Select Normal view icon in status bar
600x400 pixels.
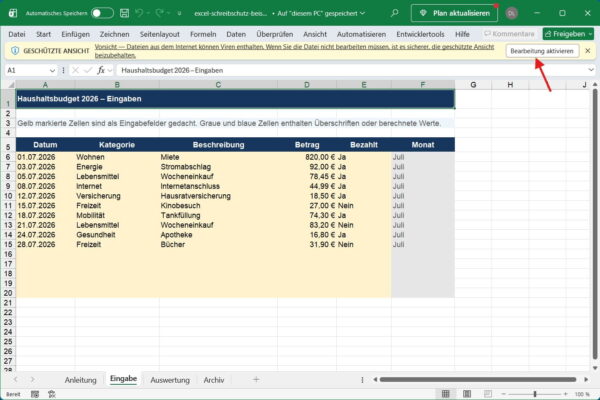tap(445, 394)
